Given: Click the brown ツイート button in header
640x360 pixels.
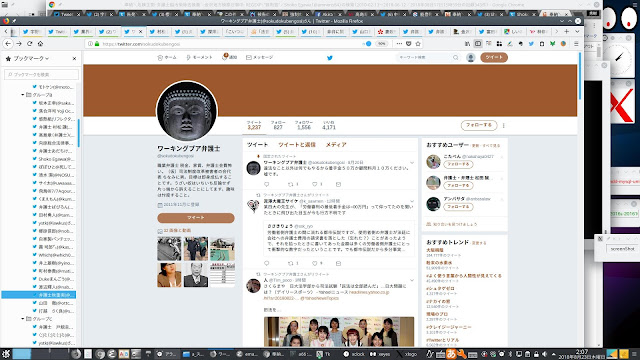Looking at the screenshot, I should (494, 58).
